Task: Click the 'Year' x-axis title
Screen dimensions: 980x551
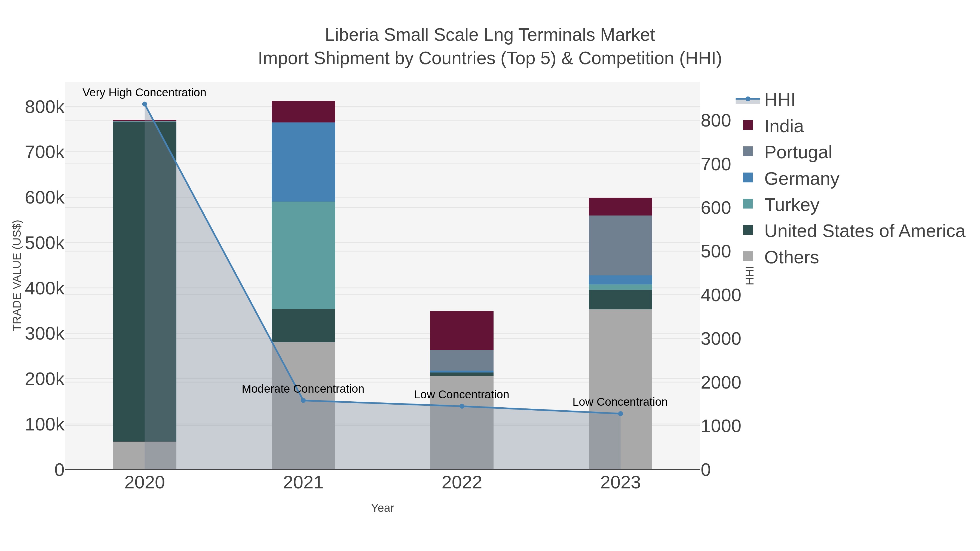Action: tap(382, 508)
